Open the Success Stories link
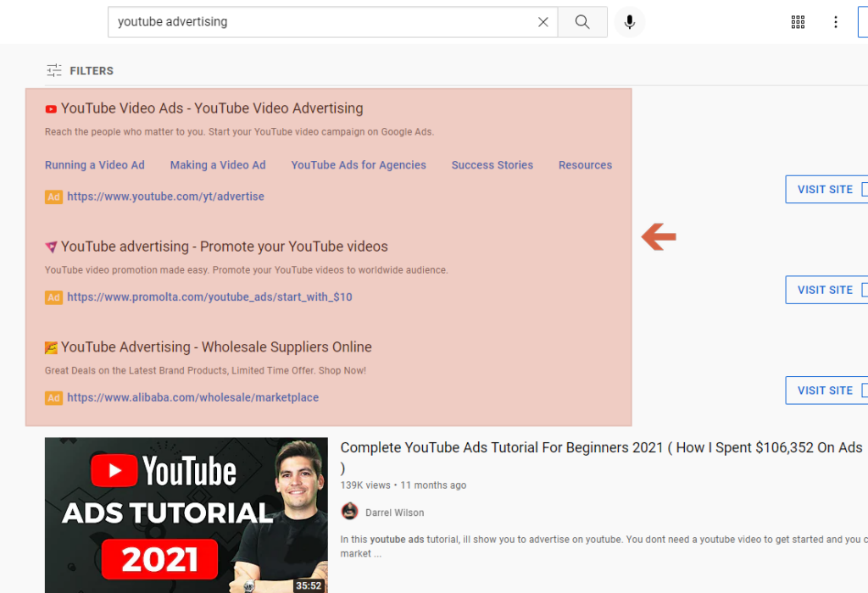This screenshot has width=868, height=593. click(x=492, y=165)
